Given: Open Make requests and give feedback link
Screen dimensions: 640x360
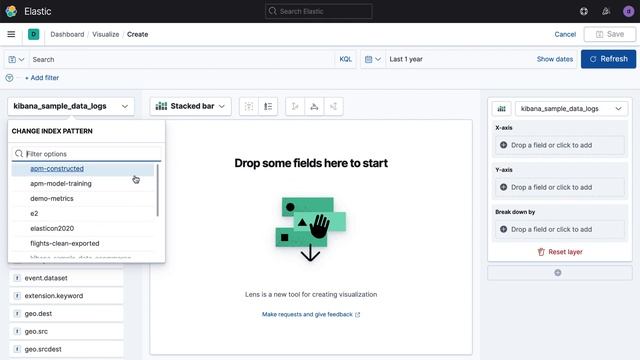Looking at the screenshot, I should pyautogui.click(x=311, y=314).
